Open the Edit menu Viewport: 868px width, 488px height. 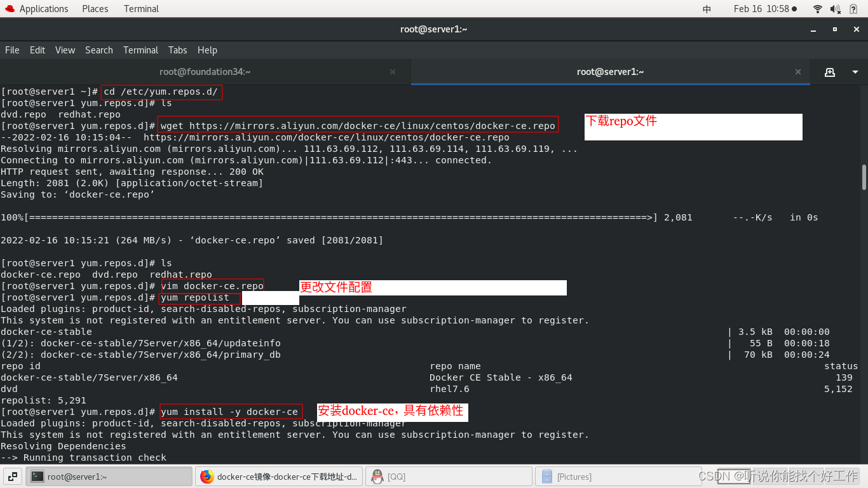[37, 50]
